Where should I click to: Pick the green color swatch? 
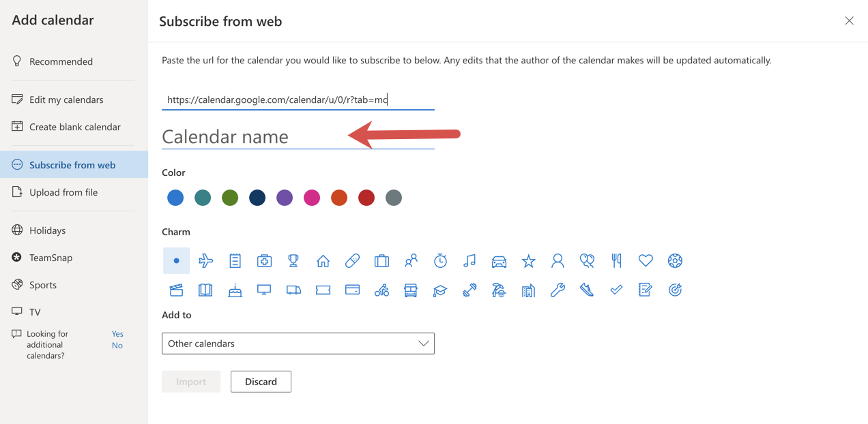point(230,198)
